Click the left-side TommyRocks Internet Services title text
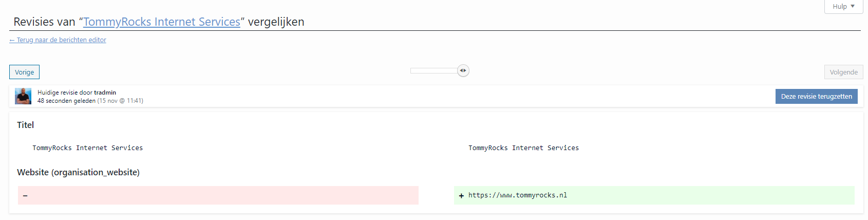 (x=87, y=148)
